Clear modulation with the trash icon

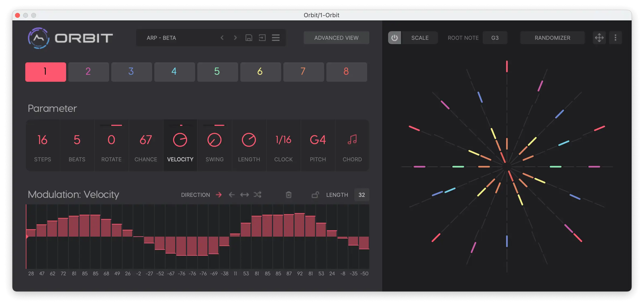[x=288, y=195]
